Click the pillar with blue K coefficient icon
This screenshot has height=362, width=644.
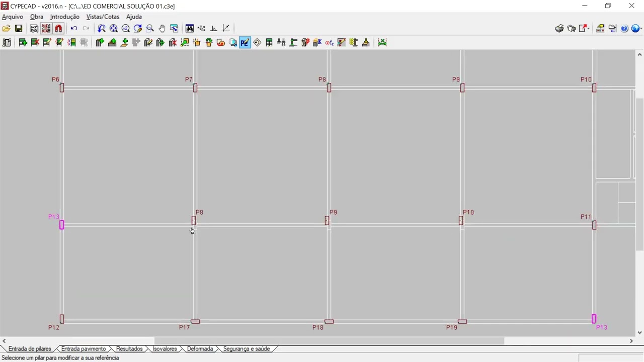point(317,43)
